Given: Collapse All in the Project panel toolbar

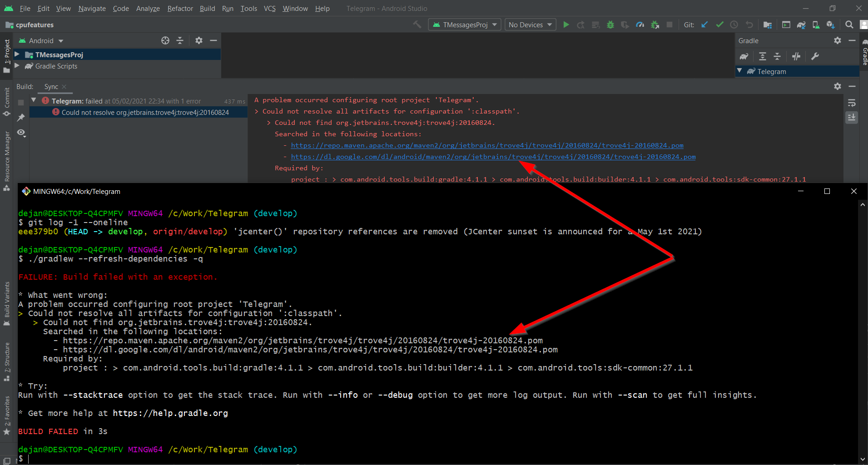Looking at the screenshot, I should point(180,40).
